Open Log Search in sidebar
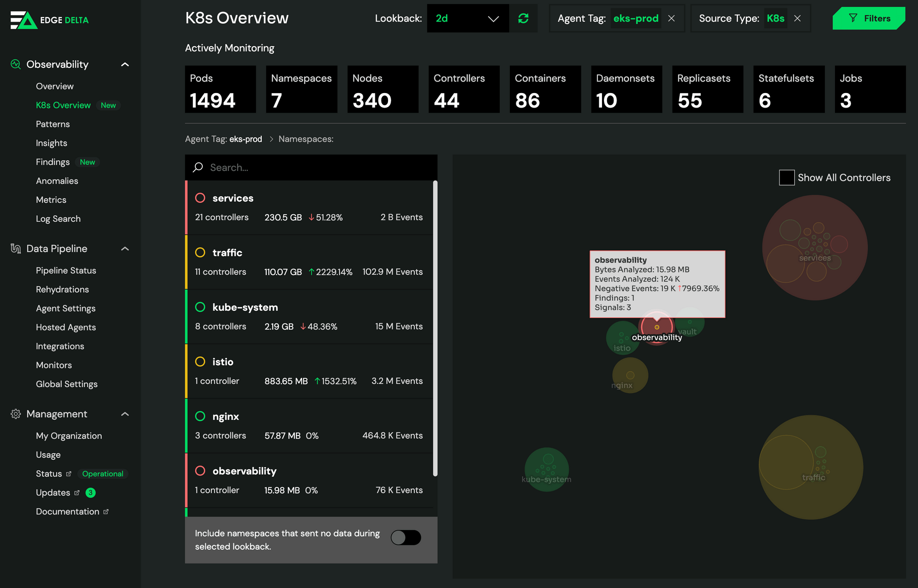Viewport: 918px width, 588px height. pyautogui.click(x=58, y=219)
